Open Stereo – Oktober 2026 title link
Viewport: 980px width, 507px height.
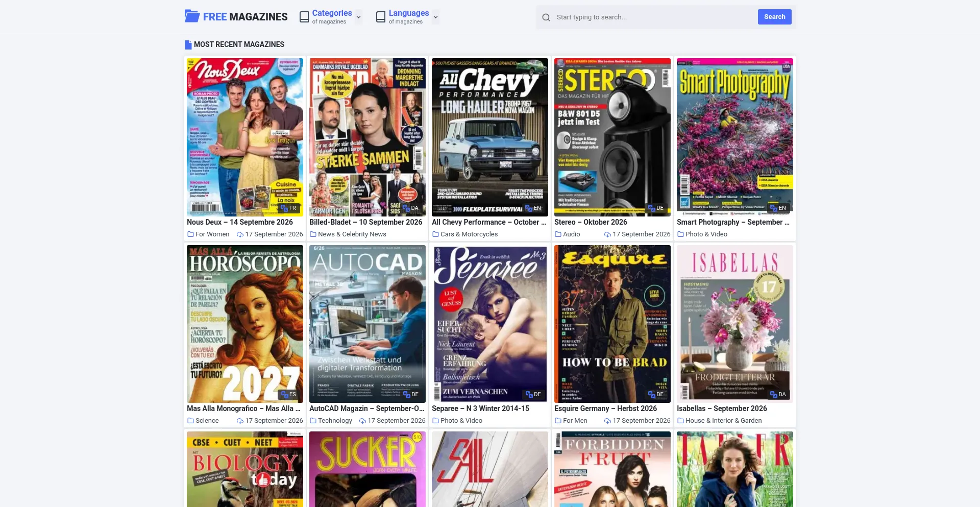coord(591,222)
